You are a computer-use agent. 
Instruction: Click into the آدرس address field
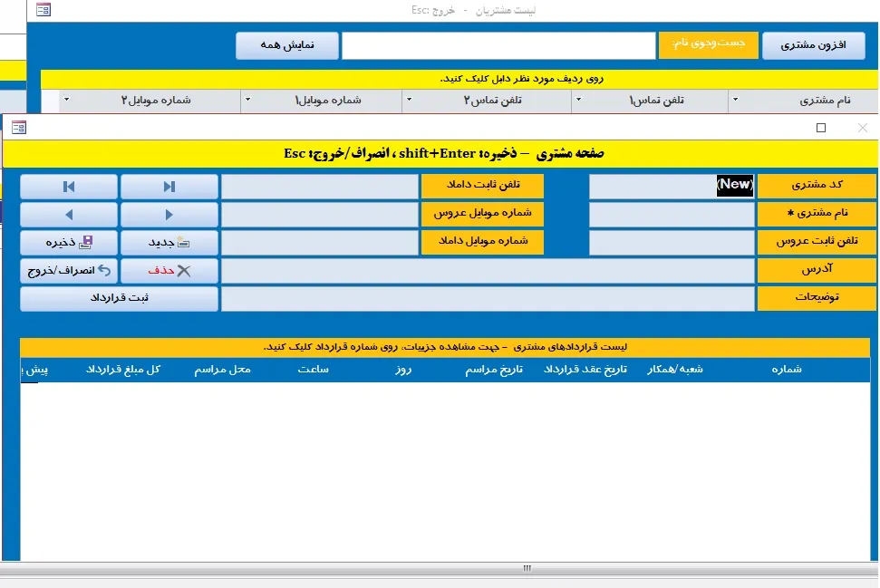(x=488, y=271)
